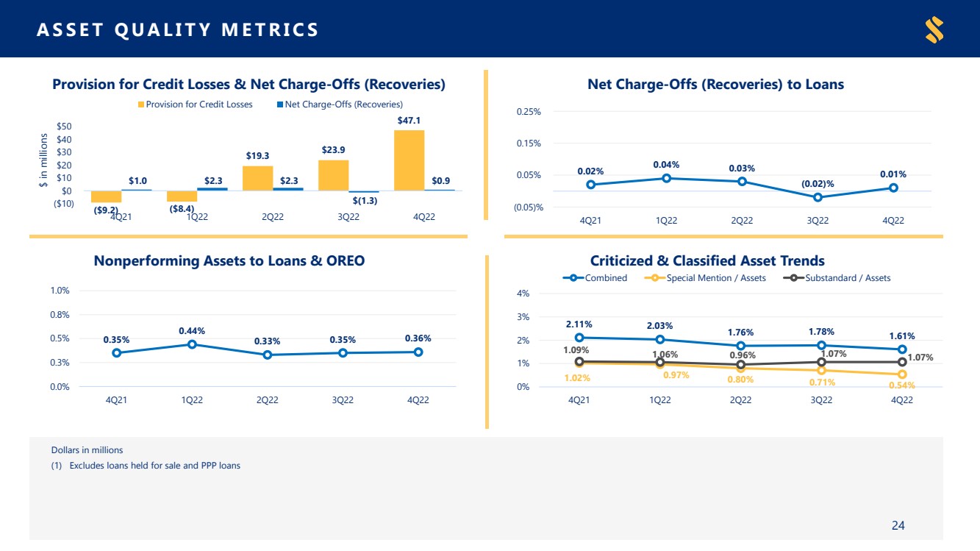Click the $47.1 bar value label
Image resolution: width=980 pixels, height=551 pixels.
409,120
